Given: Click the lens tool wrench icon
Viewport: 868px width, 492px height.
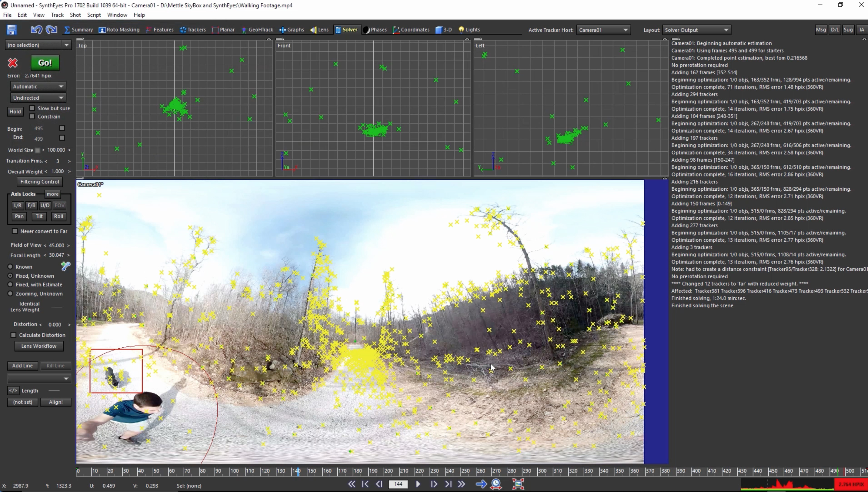Looking at the screenshot, I should (65, 266).
